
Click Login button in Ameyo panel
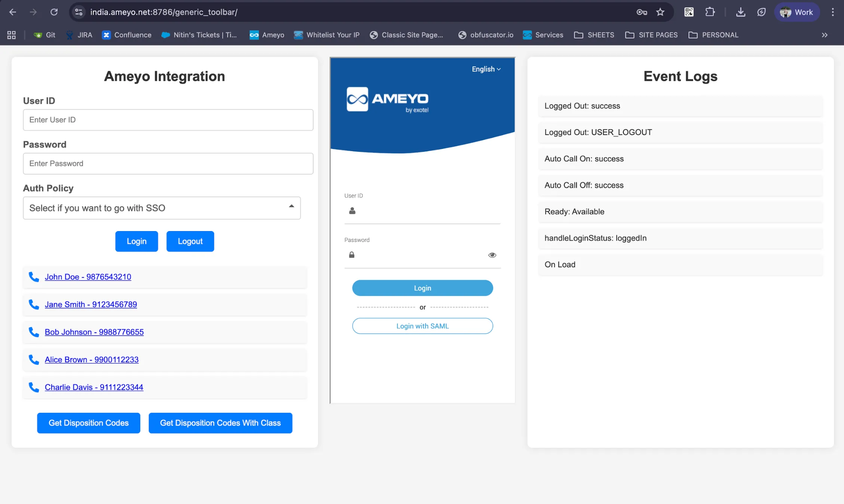[422, 288]
